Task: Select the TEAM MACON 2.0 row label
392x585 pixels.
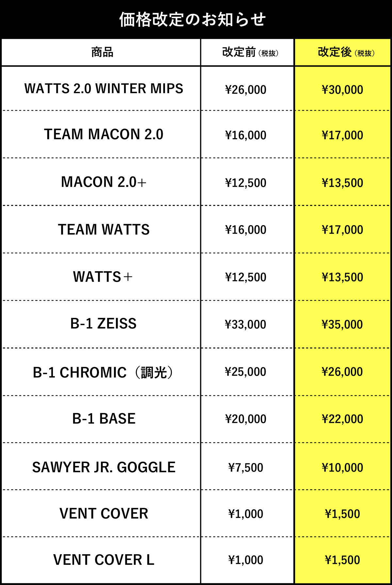Action: pyautogui.click(x=104, y=134)
